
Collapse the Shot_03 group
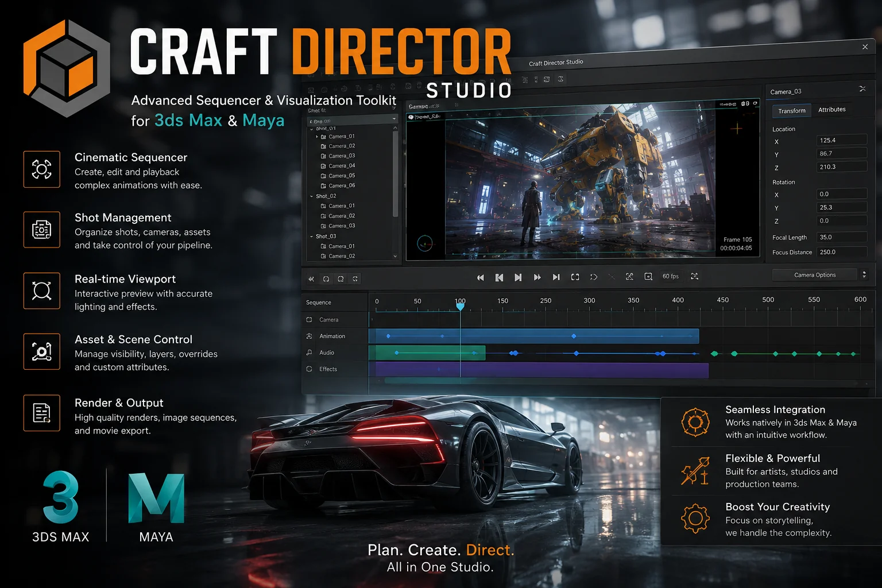312,237
